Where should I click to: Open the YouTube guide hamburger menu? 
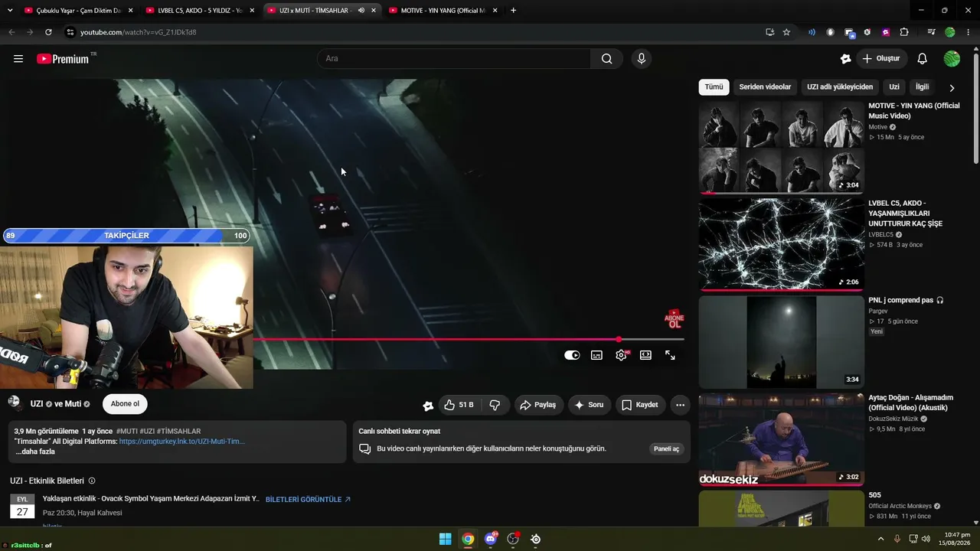pyautogui.click(x=18, y=59)
